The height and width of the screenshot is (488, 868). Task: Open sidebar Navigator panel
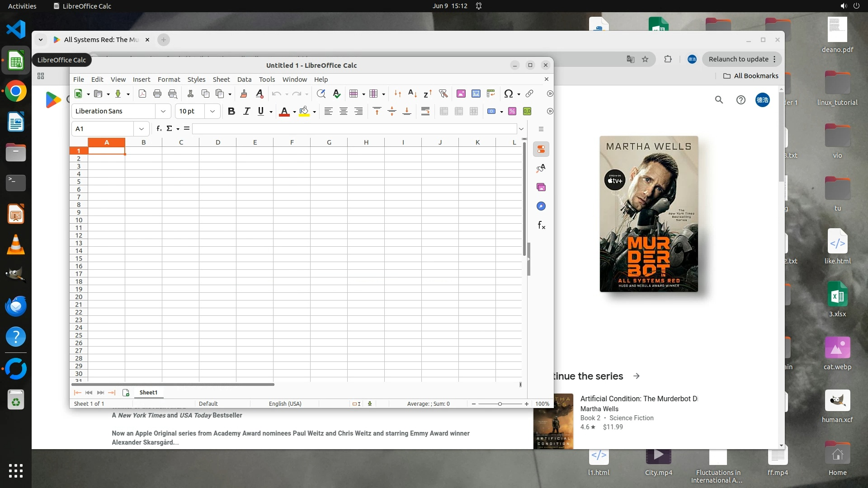[x=541, y=206]
